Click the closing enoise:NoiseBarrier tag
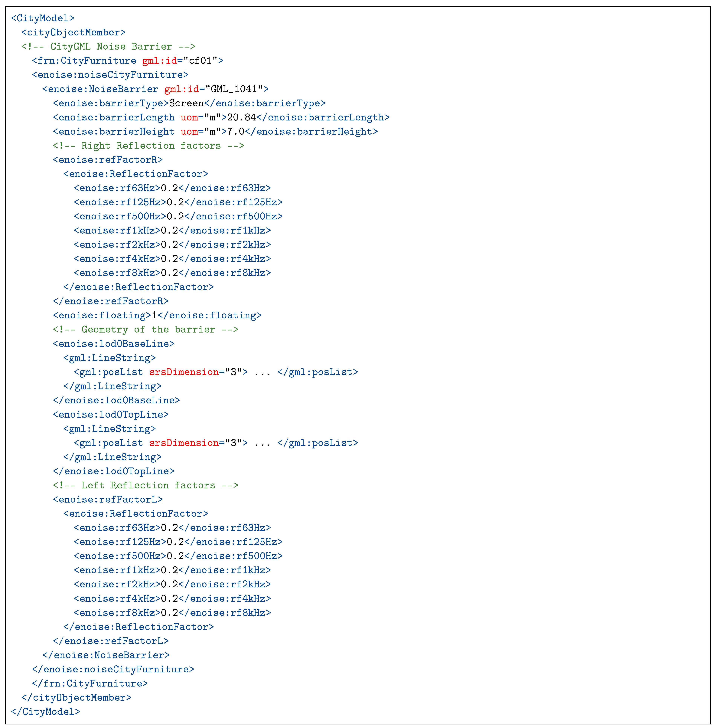717x728 pixels. [x=106, y=655]
